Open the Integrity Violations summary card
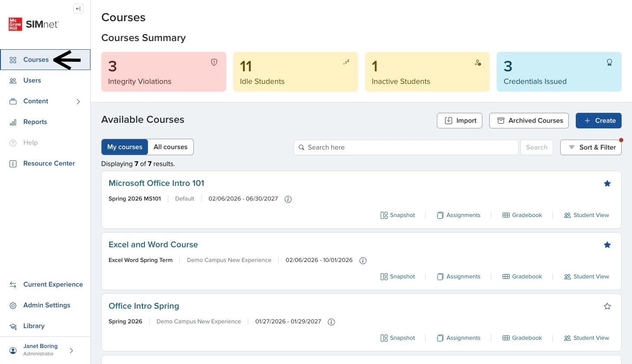The image size is (632, 364). pyautogui.click(x=164, y=72)
